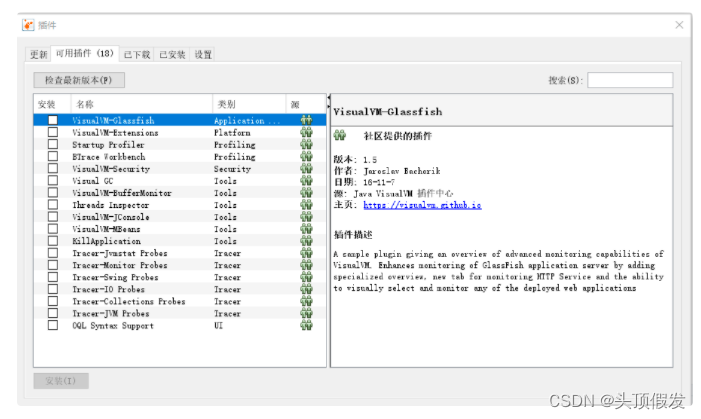
Task: Select the 可用插件 (18) tab
Action: [85, 54]
